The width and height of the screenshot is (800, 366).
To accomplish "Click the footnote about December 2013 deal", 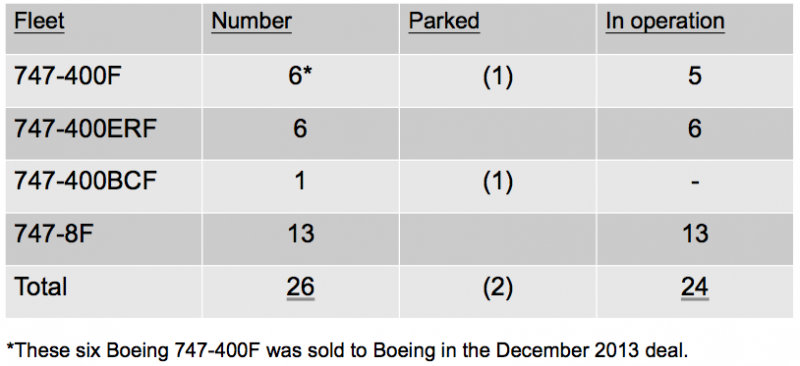I will [347, 350].
